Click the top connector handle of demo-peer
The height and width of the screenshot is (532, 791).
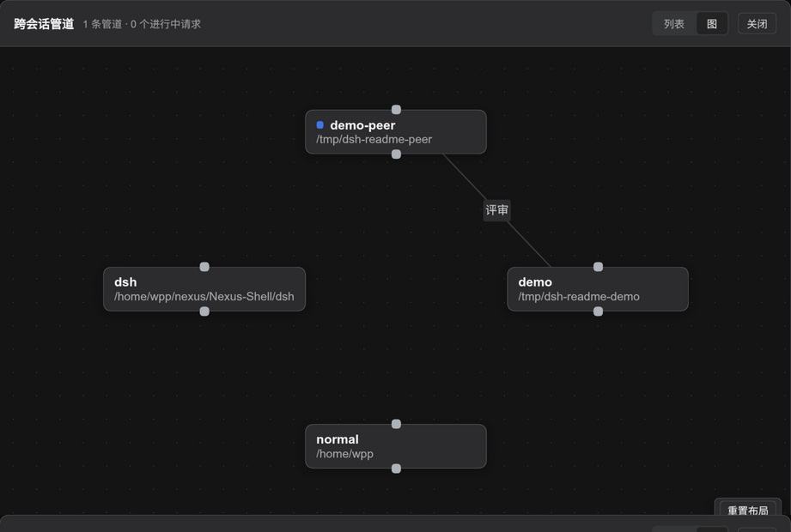tap(397, 110)
